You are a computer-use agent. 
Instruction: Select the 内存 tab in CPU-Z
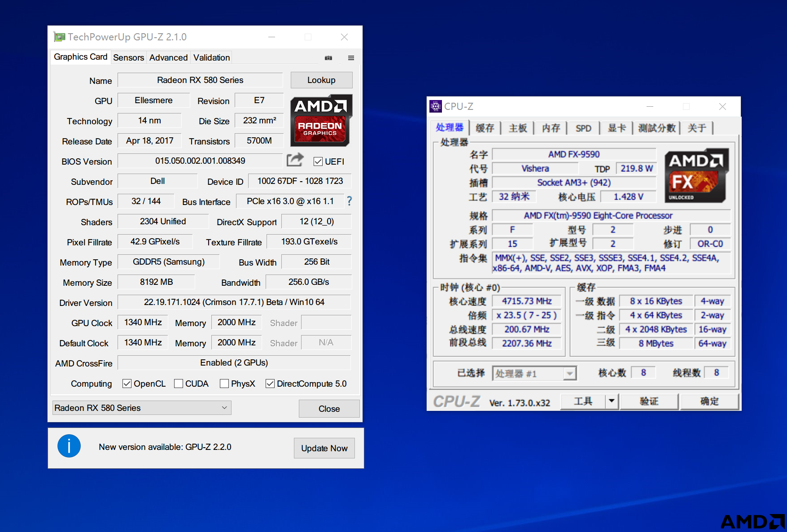tap(551, 128)
